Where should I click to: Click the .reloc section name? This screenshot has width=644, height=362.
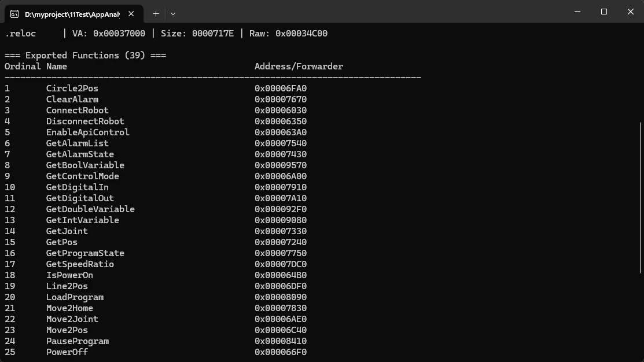pyautogui.click(x=20, y=34)
